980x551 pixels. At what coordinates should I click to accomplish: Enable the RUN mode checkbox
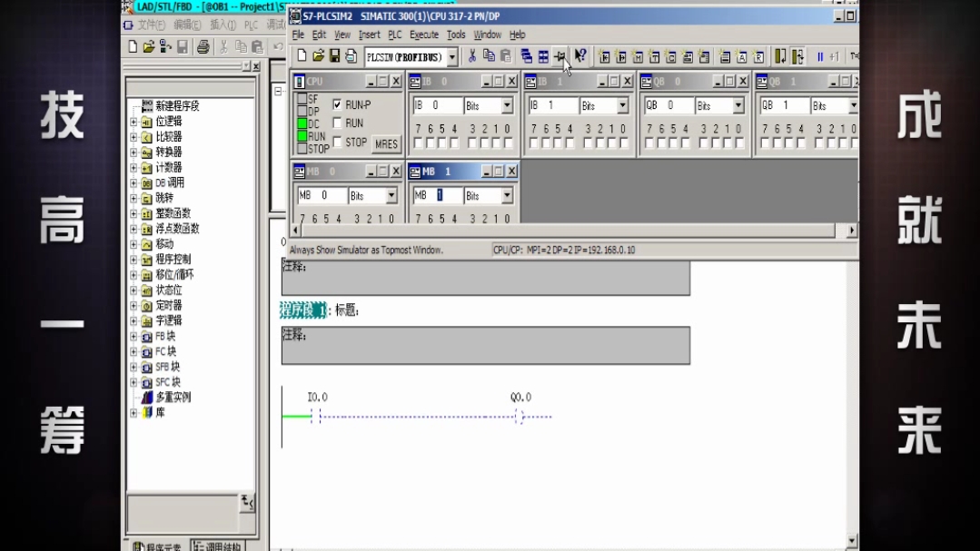(338, 123)
